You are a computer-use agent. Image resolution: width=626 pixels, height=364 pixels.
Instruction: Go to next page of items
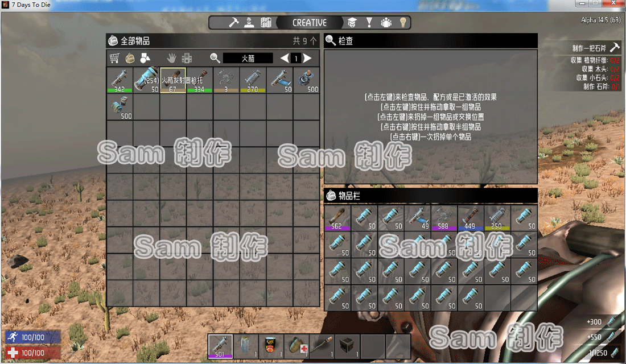coord(307,58)
